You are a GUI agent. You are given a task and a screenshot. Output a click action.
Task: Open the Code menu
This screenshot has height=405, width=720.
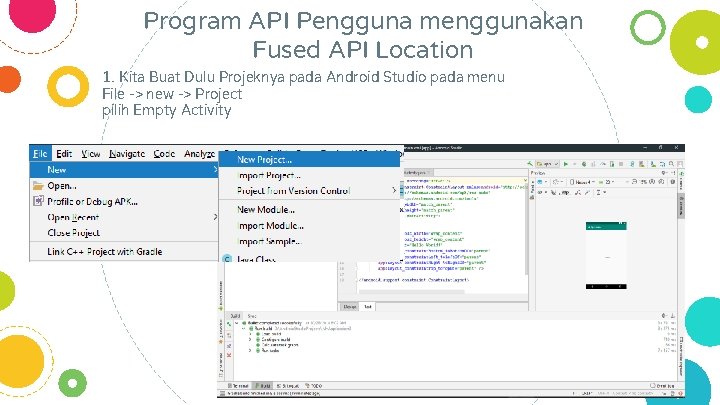164,154
